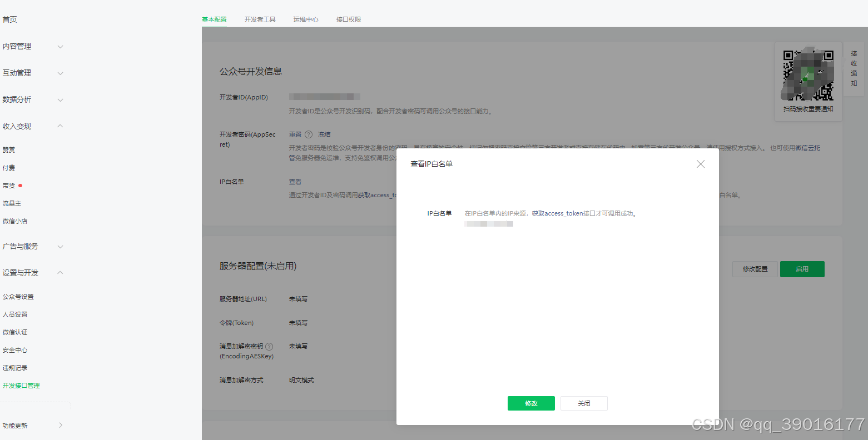Switch to the 开发者工具 tab
This screenshot has height=440, width=868.
[260, 19]
